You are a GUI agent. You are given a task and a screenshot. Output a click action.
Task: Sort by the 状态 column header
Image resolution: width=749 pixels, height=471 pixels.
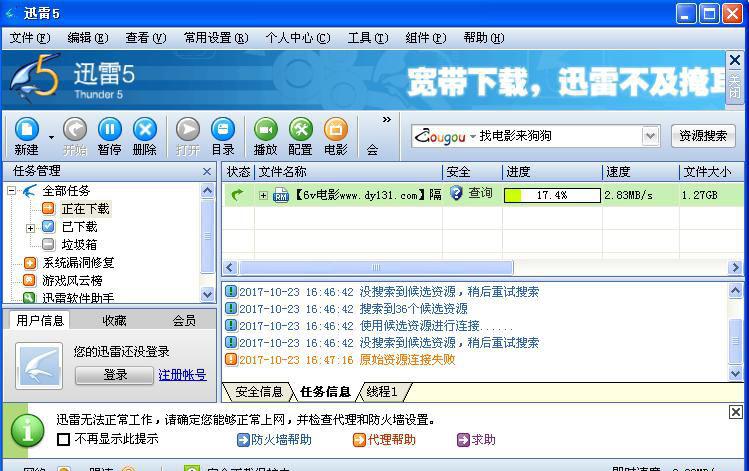click(x=238, y=172)
